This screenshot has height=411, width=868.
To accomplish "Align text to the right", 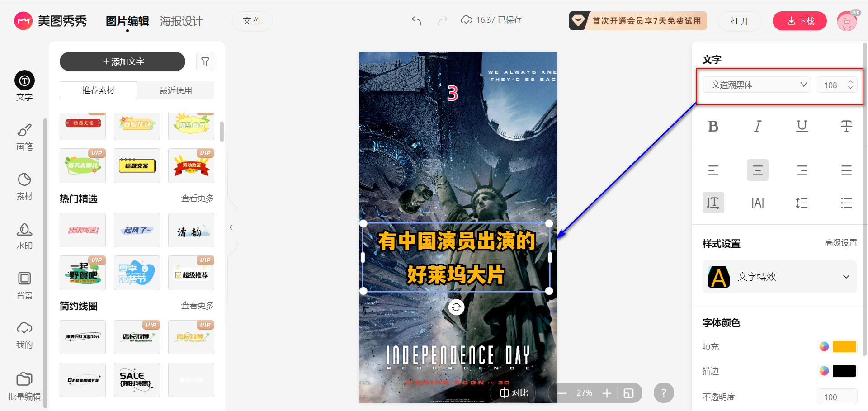I will 802,170.
